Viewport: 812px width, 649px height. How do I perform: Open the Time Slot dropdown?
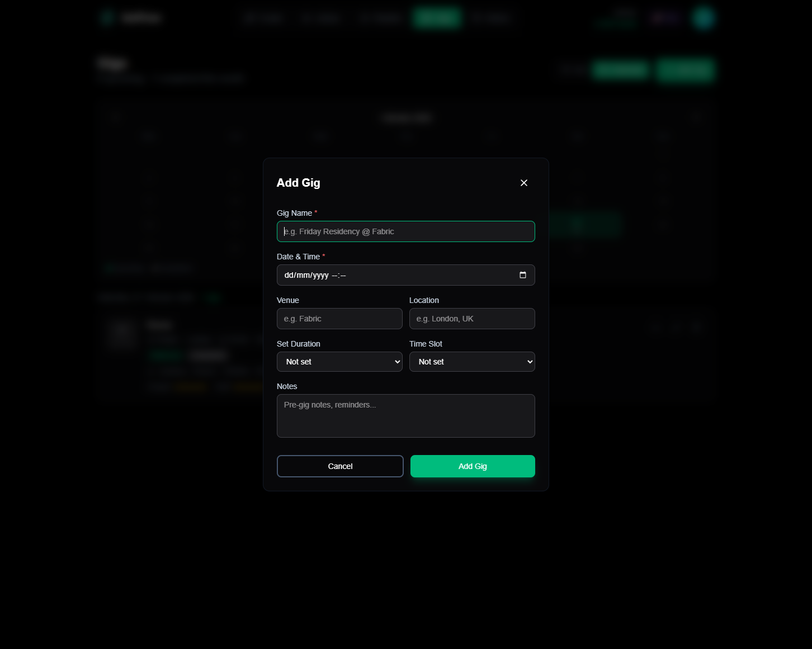click(x=472, y=362)
